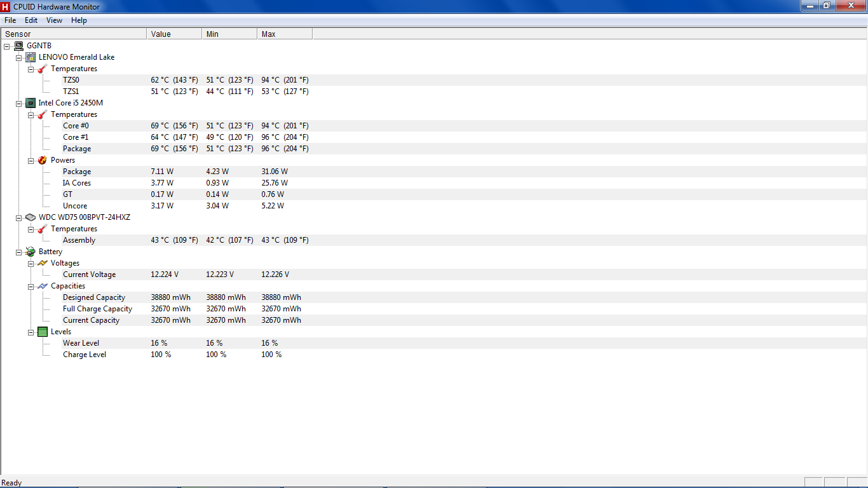
Task: Click the Capacities graph icon
Action: [x=43, y=286]
